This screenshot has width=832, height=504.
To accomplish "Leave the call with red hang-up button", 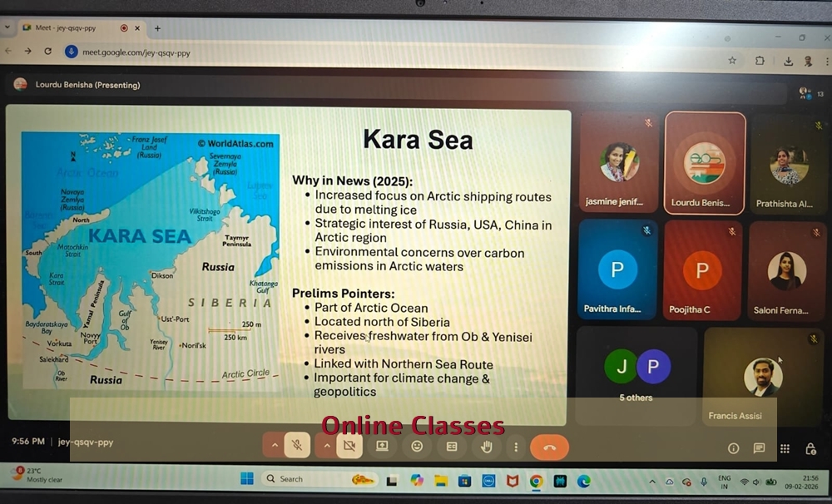I will tap(549, 447).
